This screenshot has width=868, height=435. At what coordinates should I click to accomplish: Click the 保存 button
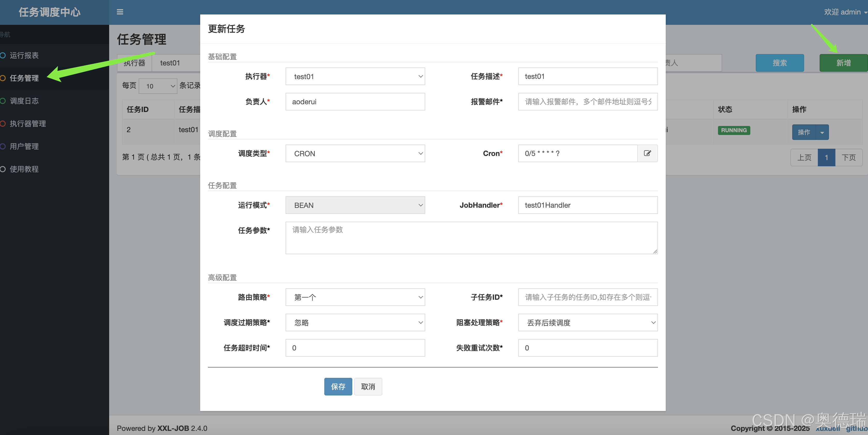(x=338, y=386)
